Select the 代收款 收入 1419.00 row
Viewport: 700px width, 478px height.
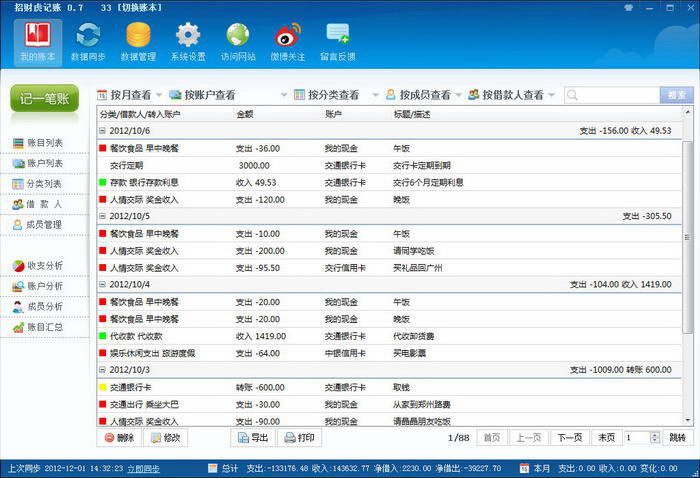click(389, 336)
